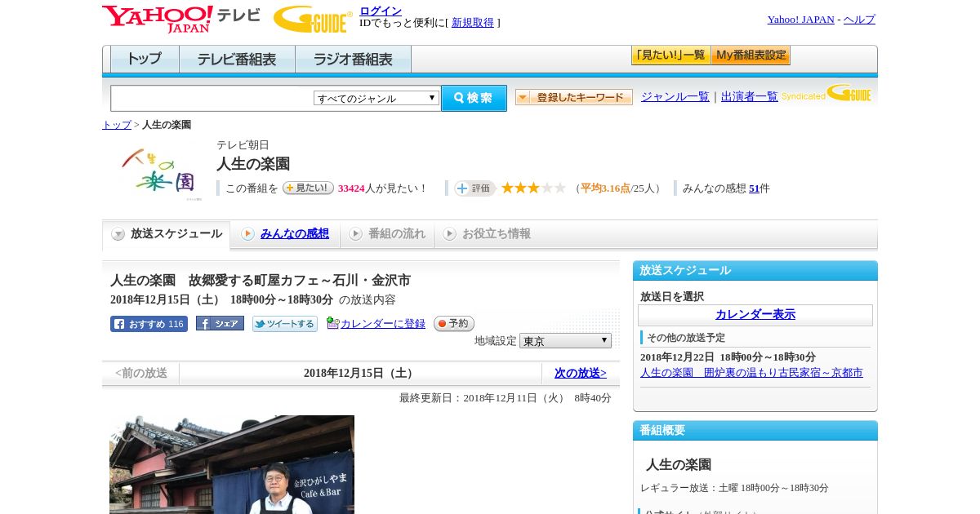Click the <前の放送 link
Screen dimensions: 980x514
[x=141, y=373]
